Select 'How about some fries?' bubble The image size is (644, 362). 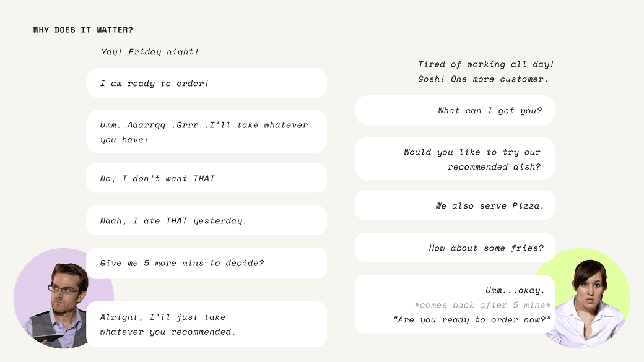point(455,248)
